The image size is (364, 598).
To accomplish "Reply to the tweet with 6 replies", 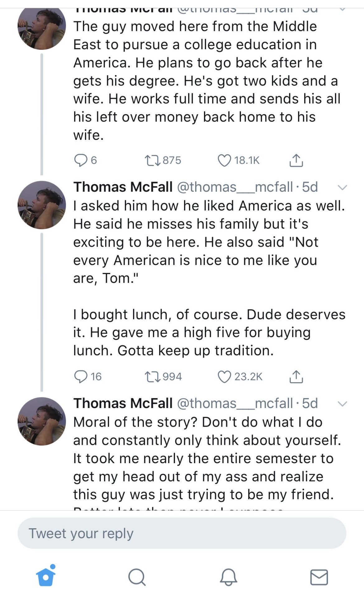I will coord(80,160).
